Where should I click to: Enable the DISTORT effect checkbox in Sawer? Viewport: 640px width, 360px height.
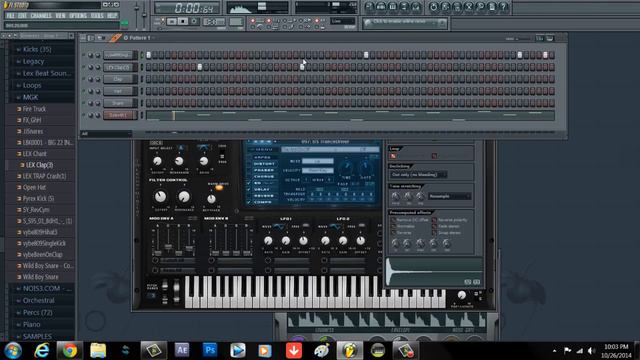point(249,164)
